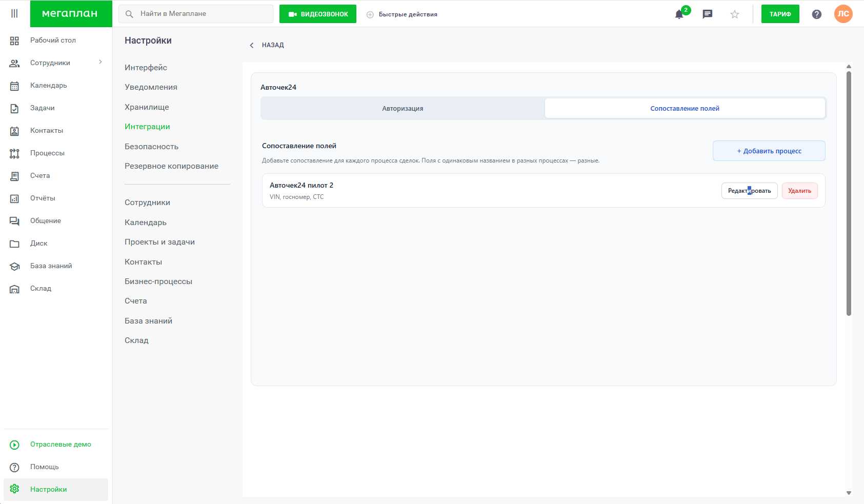Expand the Сотрудники submenu arrow

tap(101, 62)
